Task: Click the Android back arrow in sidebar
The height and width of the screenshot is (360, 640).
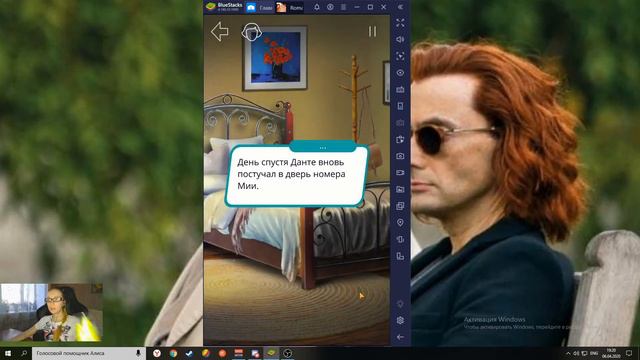Action: 400,337
